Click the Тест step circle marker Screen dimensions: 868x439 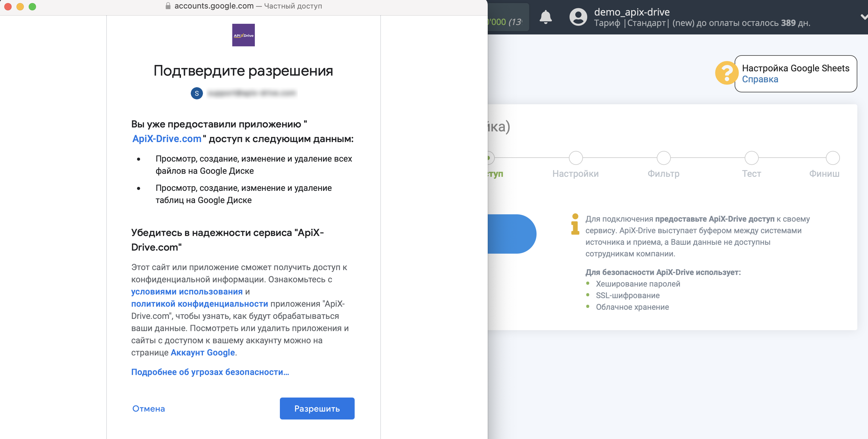(x=752, y=158)
